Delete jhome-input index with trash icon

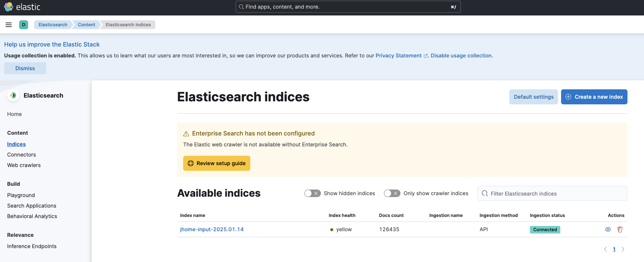(x=620, y=229)
